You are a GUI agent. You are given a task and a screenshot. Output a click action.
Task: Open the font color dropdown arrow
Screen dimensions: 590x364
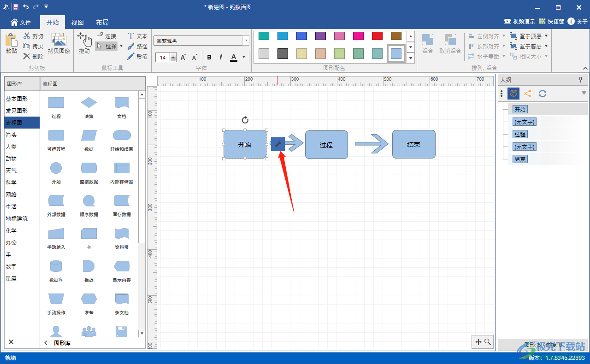coord(244,57)
